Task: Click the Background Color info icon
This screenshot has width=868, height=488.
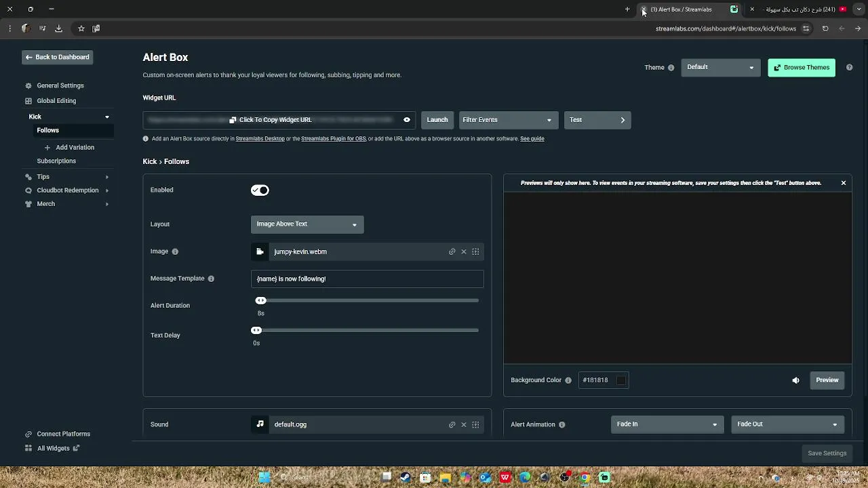Action: coord(568,380)
